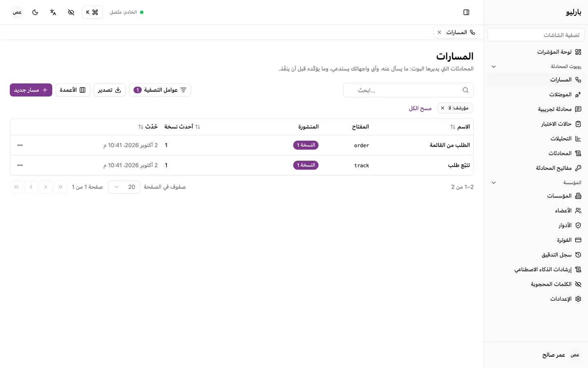Viewport: 588px width, 368px height.
Task: Open actions menu for الطلب من القائمة row
Action: point(20,145)
